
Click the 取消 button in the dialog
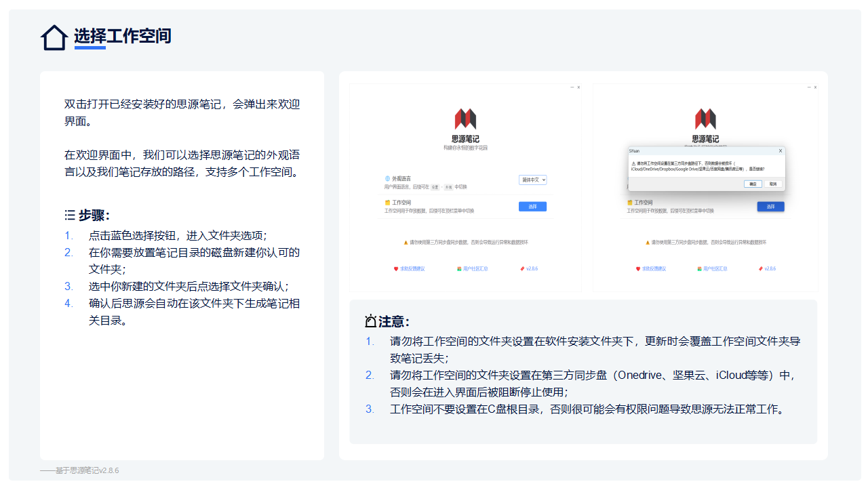pyautogui.click(x=774, y=184)
